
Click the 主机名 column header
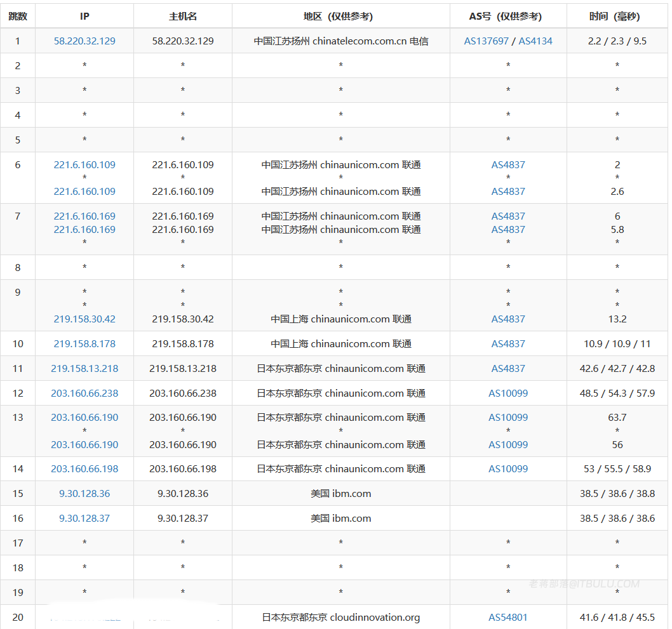pyautogui.click(x=182, y=17)
